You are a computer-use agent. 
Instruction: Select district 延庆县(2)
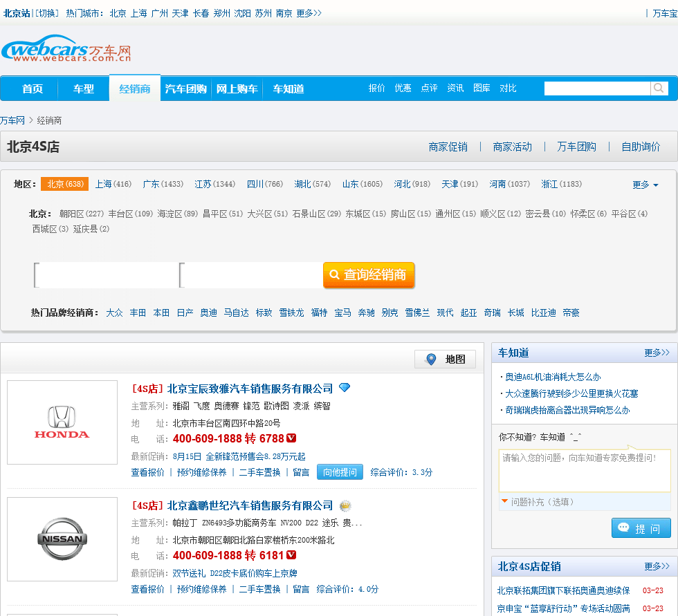point(91,229)
